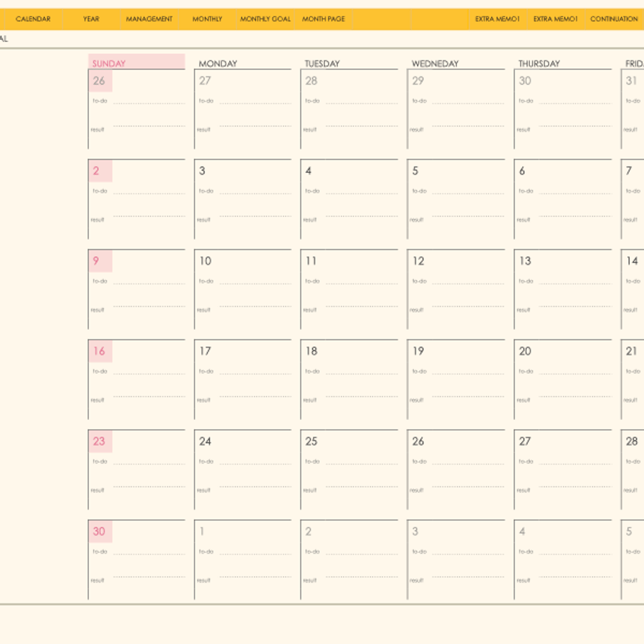Select Sunday date 9 cell
Image resolution: width=644 pixels, height=644 pixels.
pyautogui.click(x=100, y=261)
